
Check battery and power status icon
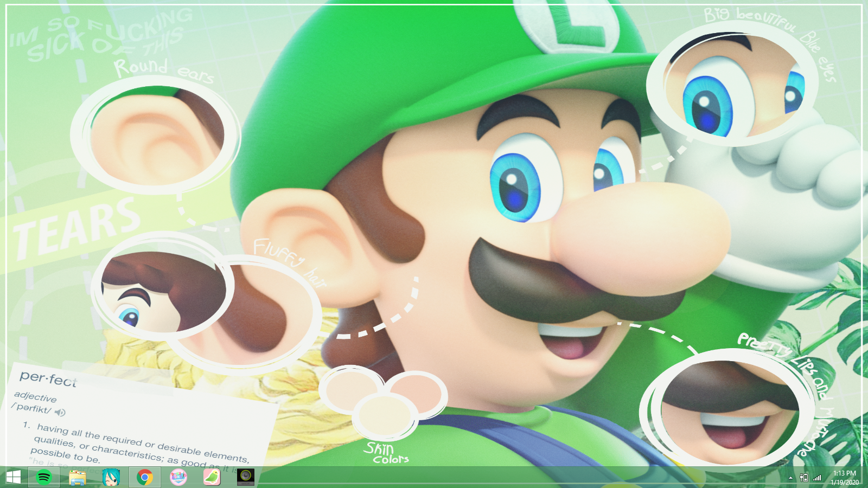(804, 478)
